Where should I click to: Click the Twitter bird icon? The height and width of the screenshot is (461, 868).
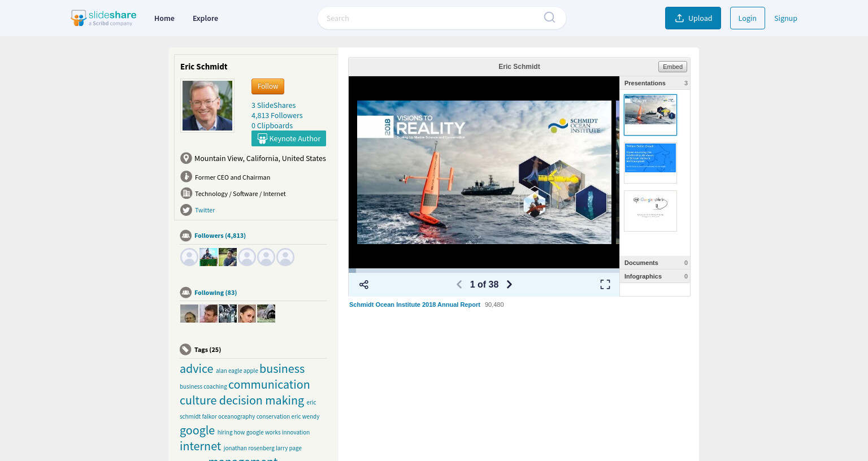click(x=186, y=210)
